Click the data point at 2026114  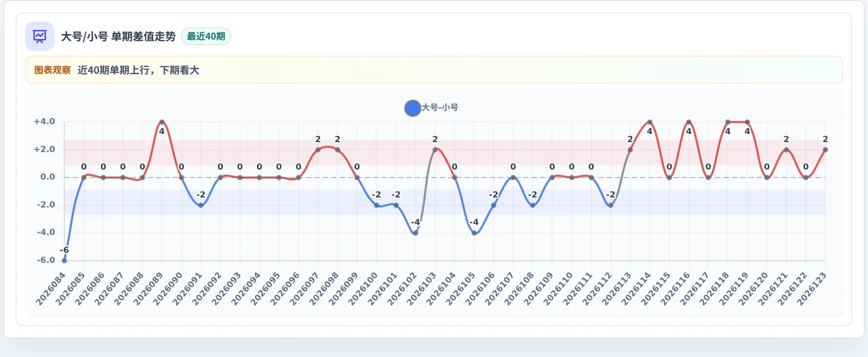(x=650, y=122)
